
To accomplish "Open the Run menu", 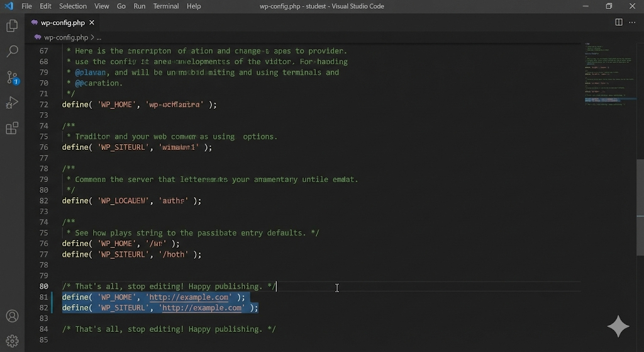I will tap(139, 6).
